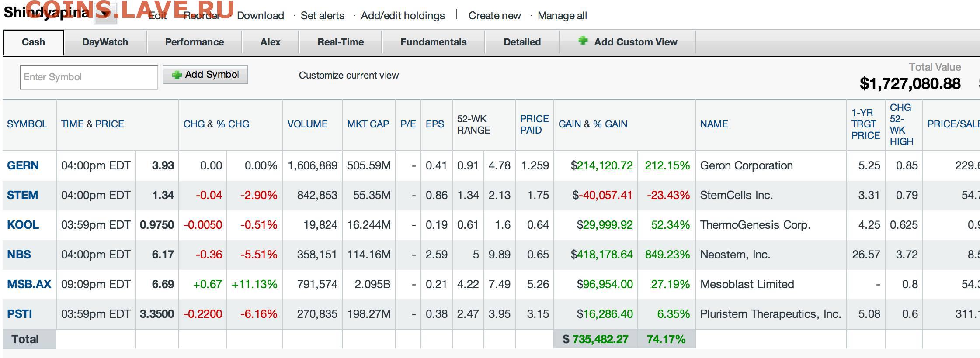Screen dimensions: 980x358
Task: Click the MSB.AX change +11.13%
Action: (254, 284)
